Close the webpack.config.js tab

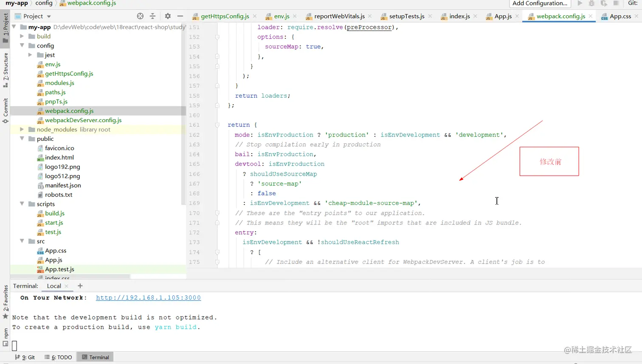591,16
